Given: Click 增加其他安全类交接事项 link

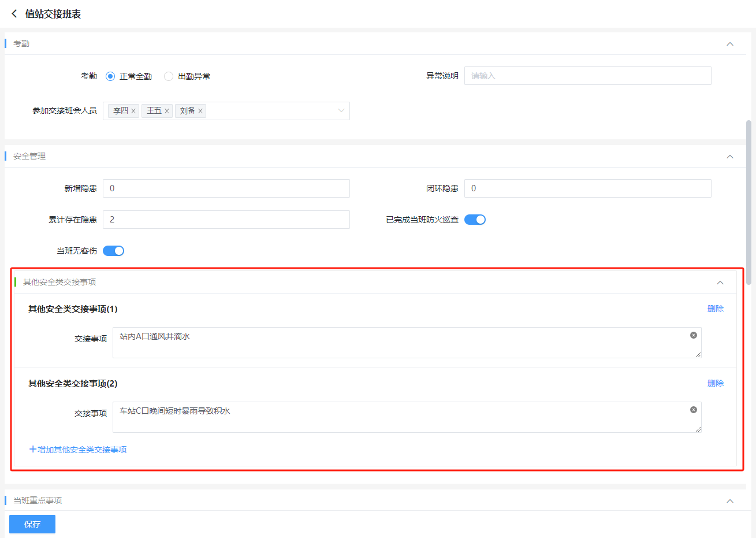Looking at the screenshot, I should (x=79, y=450).
